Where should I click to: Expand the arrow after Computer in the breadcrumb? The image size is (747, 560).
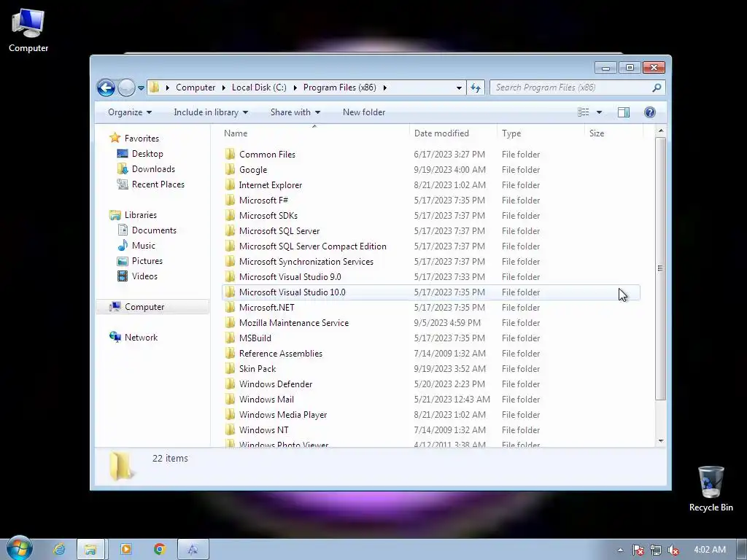point(223,87)
